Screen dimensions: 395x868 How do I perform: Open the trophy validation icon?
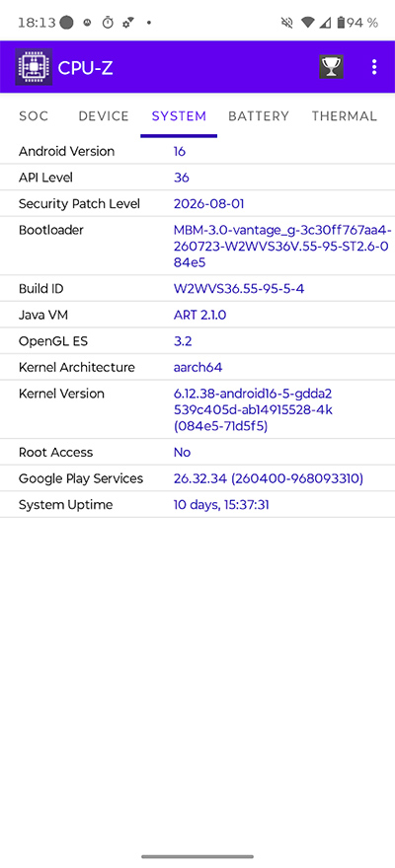click(331, 67)
